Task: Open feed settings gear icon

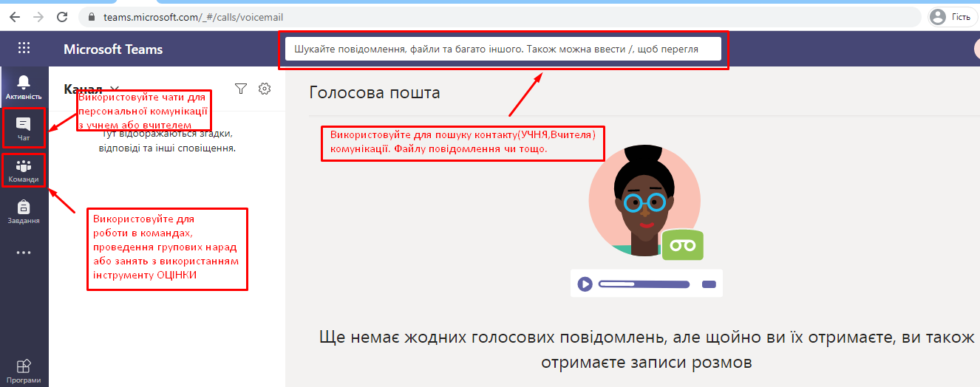Action: pos(265,89)
